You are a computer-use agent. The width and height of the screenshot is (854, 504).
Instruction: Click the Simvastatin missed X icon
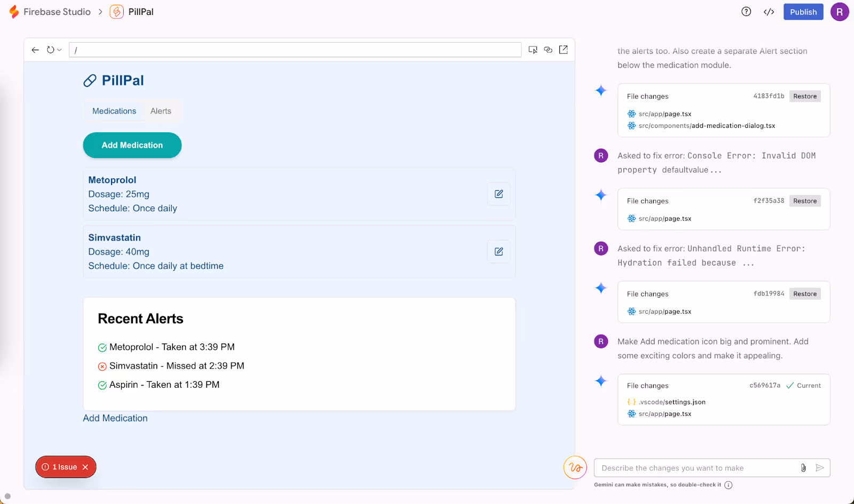[x=102, y=366]
